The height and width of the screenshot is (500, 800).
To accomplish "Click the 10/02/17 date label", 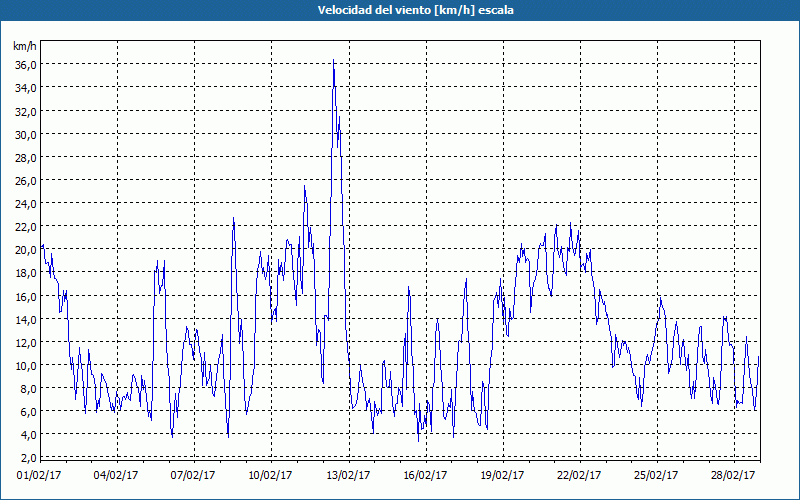I will 270,476.
